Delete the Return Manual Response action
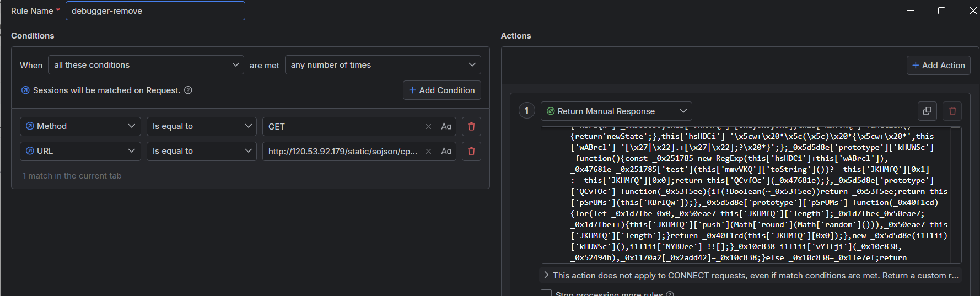This screenshot has height=296, width=980. coord(952,111)
